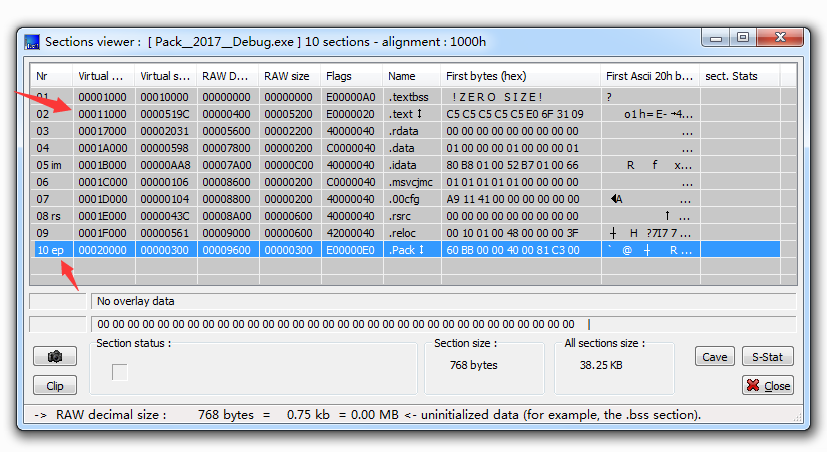Click row number 07
Image resolution: width=827 pixels, height=452 pixels.
coord(43,199)
